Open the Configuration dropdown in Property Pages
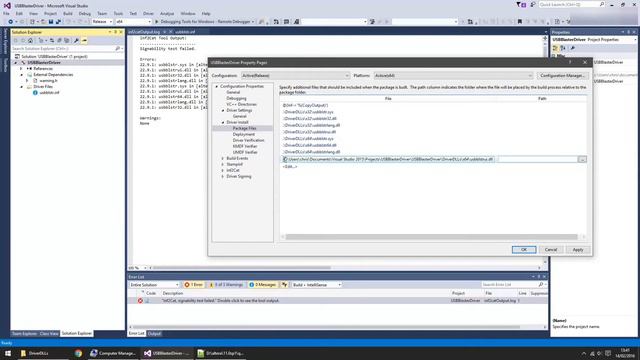 pos(295,76)
